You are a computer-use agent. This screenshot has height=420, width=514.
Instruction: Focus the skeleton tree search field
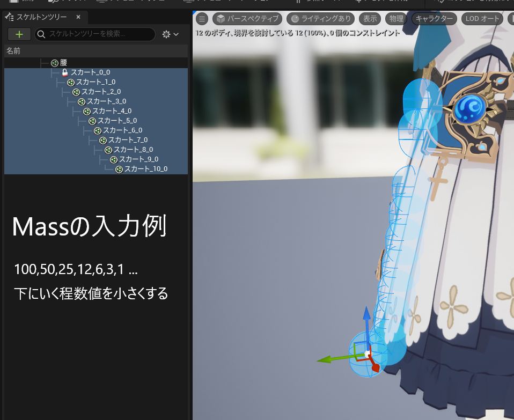pos(95,34)
